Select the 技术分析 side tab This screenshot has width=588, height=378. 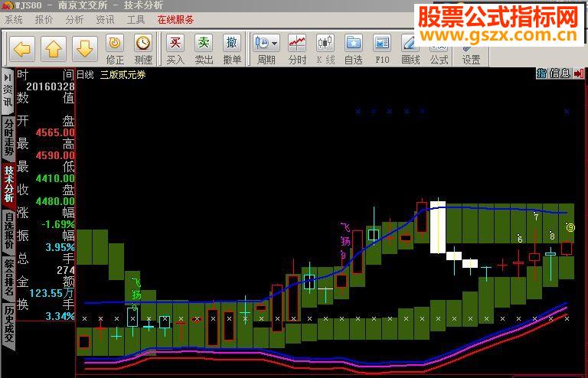click(8, 185)
